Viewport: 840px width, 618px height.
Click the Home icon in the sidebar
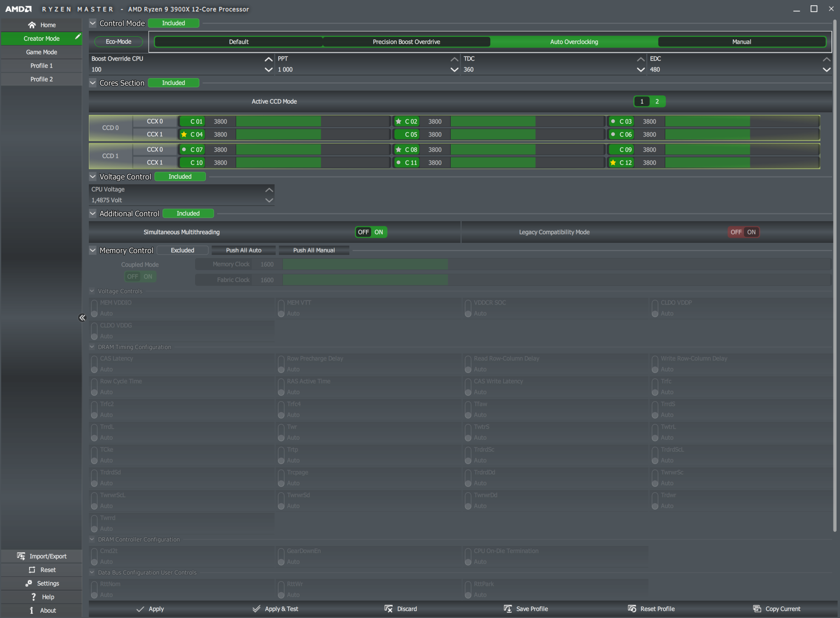pos(32,25)
